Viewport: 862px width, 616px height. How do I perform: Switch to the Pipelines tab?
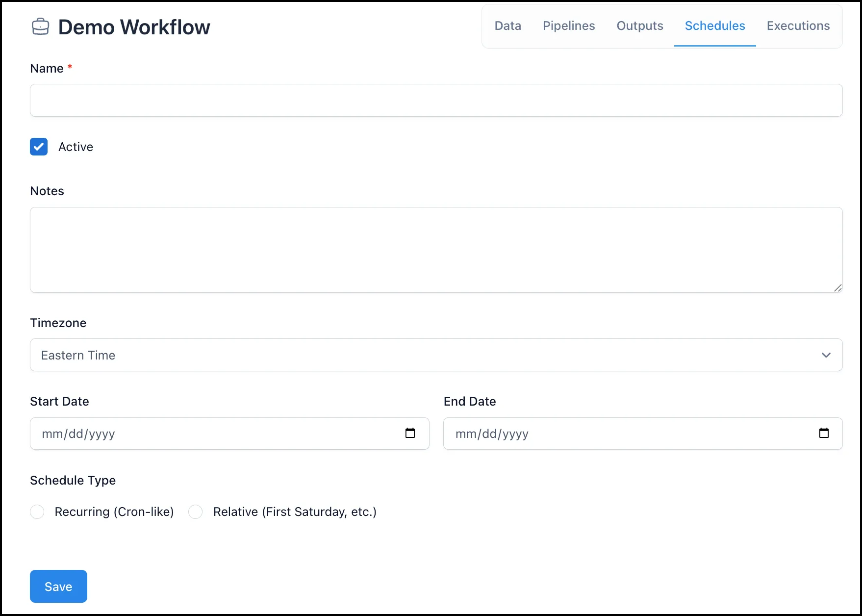click(x=569, y=26)
